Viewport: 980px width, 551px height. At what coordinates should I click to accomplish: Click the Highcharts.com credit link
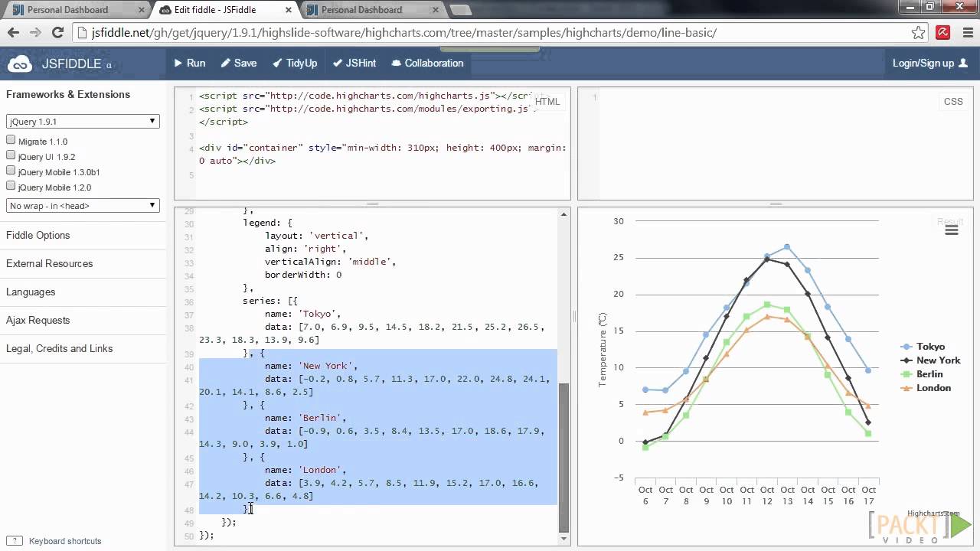(x=933, y=514)
